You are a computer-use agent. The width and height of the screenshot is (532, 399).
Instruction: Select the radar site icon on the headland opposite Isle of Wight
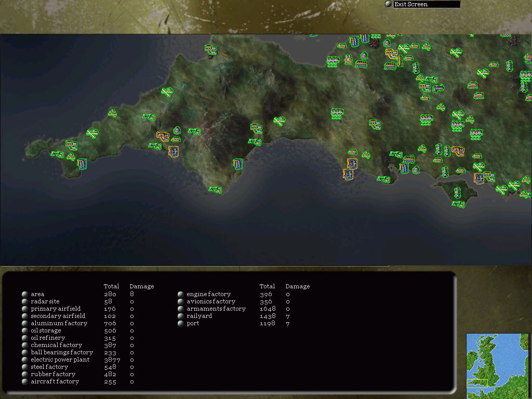point(383,179)
